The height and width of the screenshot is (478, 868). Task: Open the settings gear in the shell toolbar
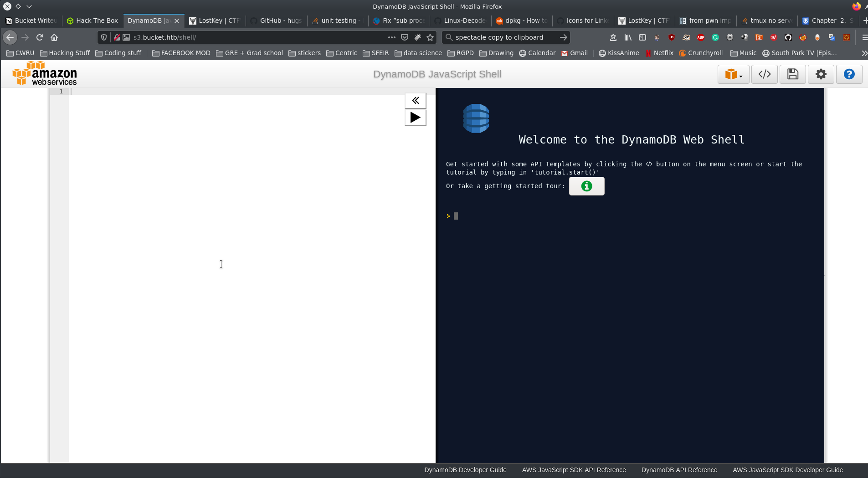click(821, 74)
